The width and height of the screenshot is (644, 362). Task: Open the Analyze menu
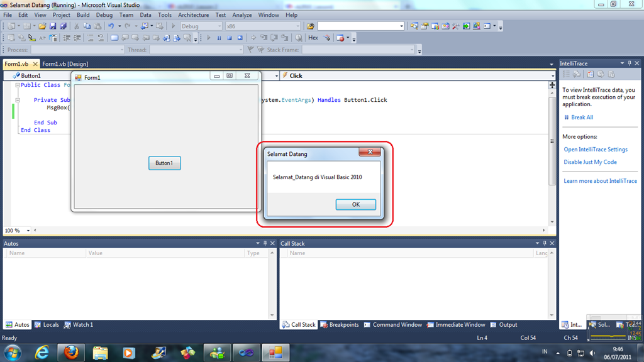coord(242,15)
